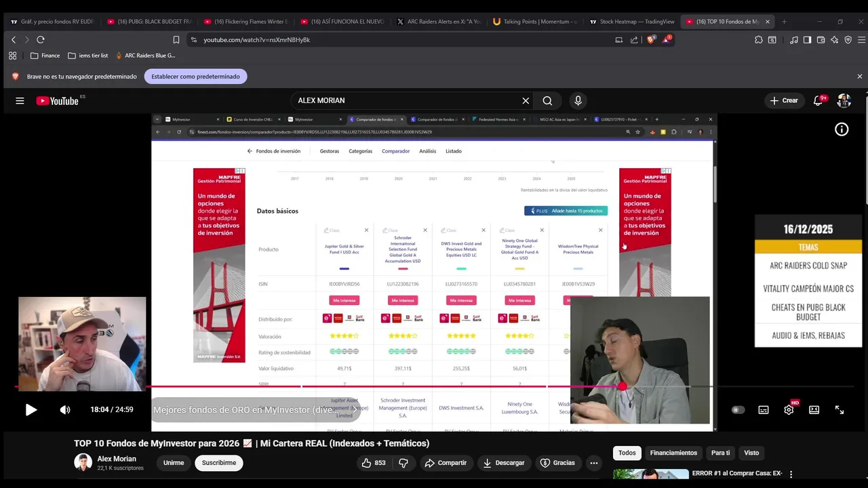Screen dimensions: 868x488
Task: Switch to the Flickering Flames Winter tab
Action: pos(245,22)
